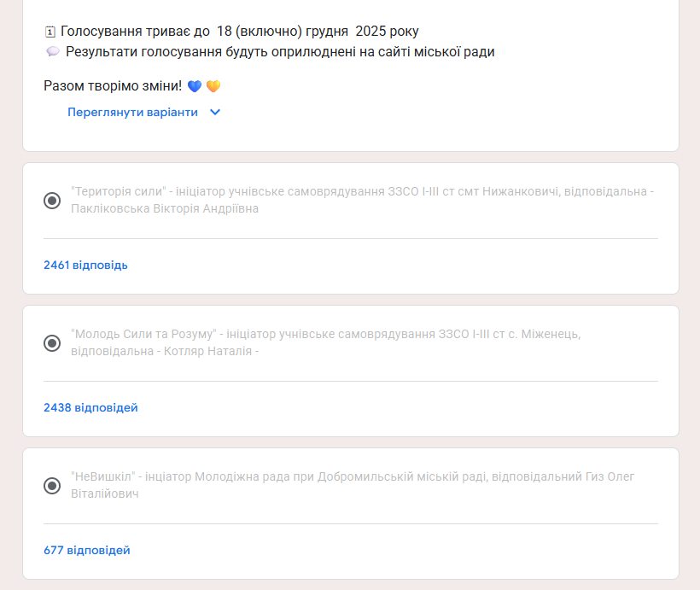Select the "Територія сили" radio button
700x590 pixels.
[52, 201]
